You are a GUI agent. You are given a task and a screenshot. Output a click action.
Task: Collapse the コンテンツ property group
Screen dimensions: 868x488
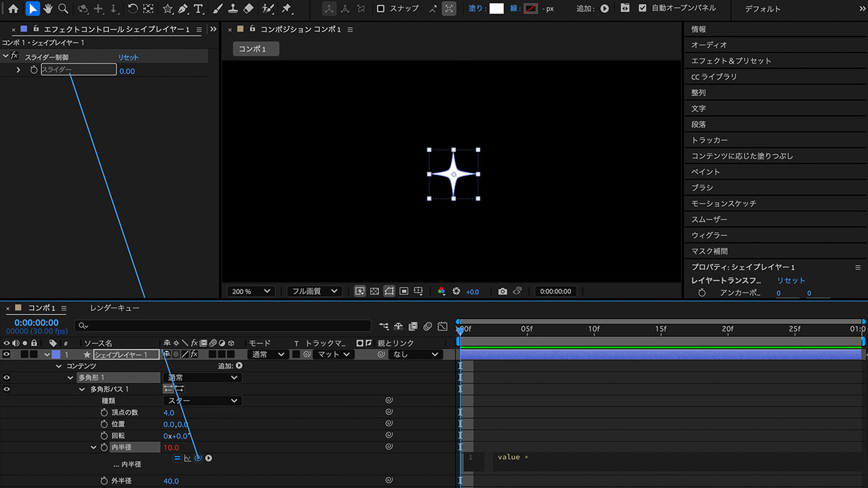point(59,366)
